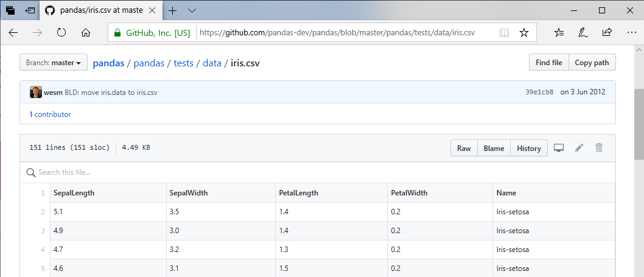The width and height of the screenshot is (644, 277).
Task: Open the 1 contributor link
Action: (50, 114)
